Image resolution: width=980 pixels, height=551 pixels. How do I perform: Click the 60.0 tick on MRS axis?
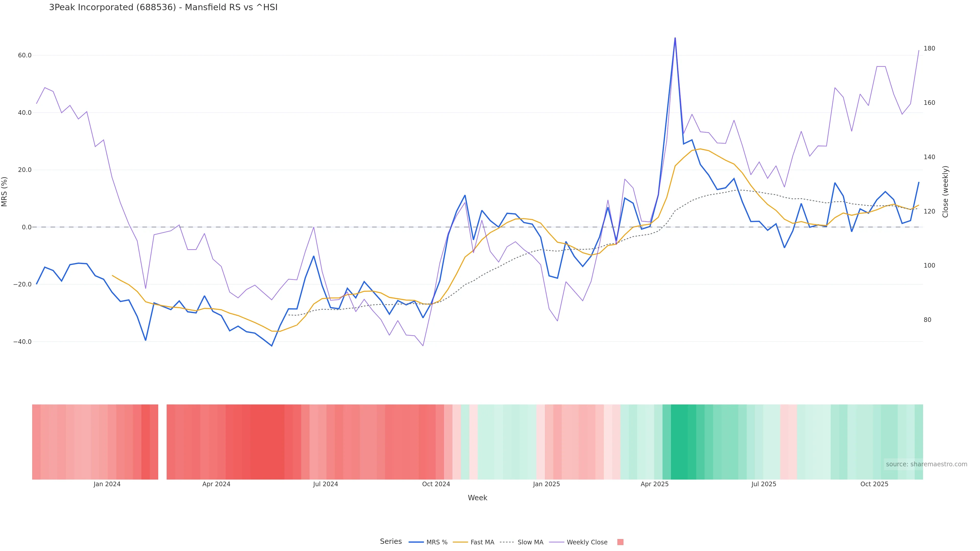pyautogui.click(x=25, y=56)
